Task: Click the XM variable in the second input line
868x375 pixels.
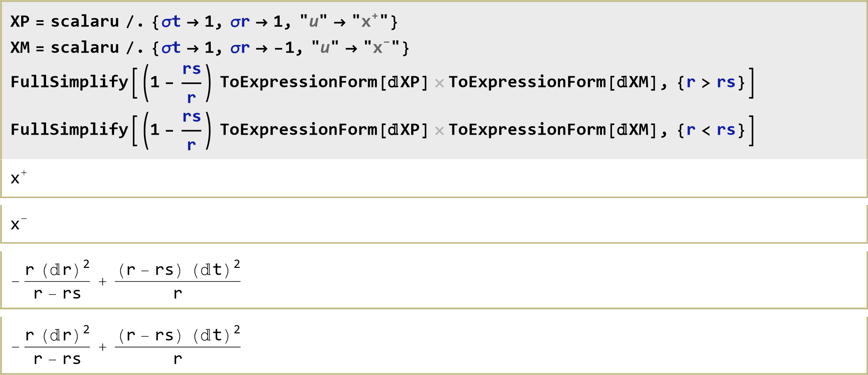Action: click(x=20, y=48)
